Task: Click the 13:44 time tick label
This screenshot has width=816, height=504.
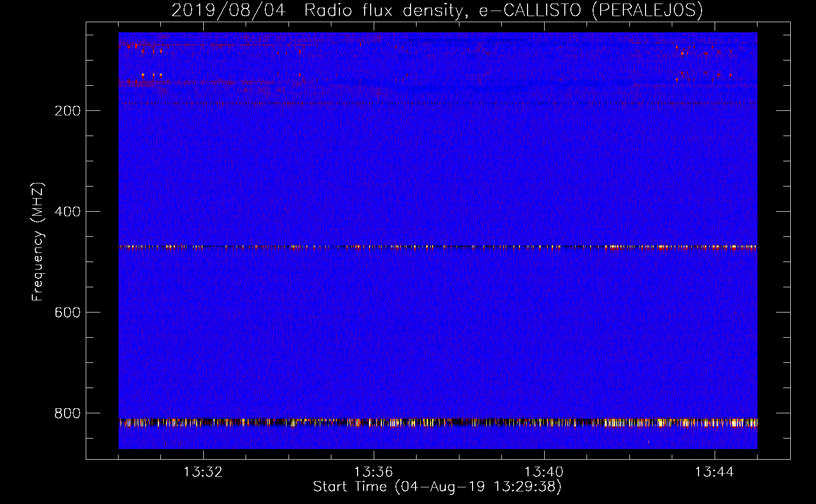Action: point(714,472)
